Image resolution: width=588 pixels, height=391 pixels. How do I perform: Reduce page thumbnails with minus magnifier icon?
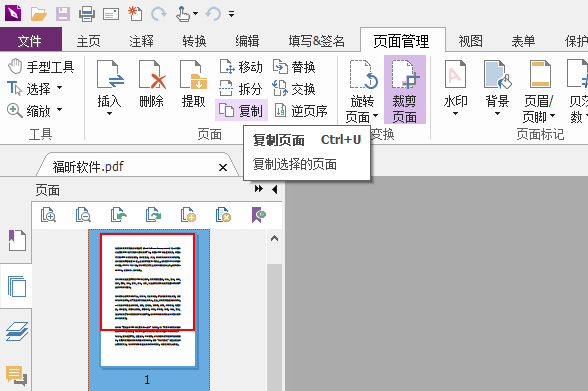pyautogui.click(x=83, y=215)
